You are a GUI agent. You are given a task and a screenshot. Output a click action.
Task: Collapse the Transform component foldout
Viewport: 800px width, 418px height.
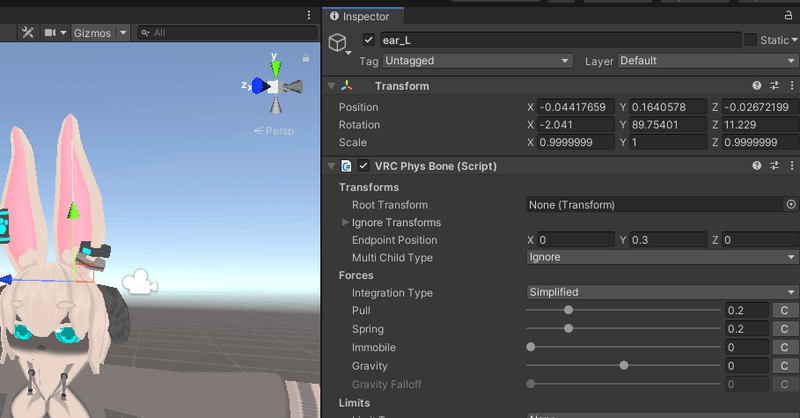[332, 86]
